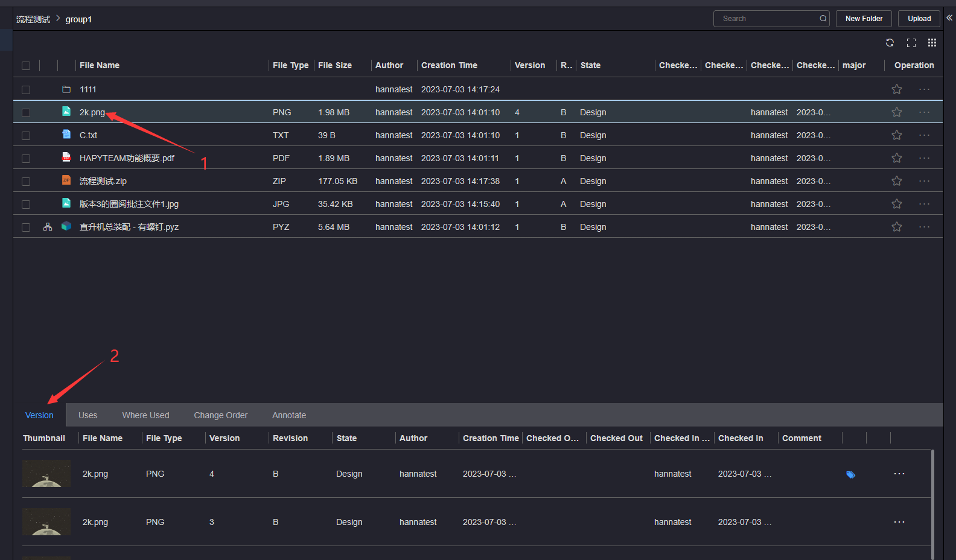Open the Version tab
This screenshot has height=560, width=956.
point(39,415)
